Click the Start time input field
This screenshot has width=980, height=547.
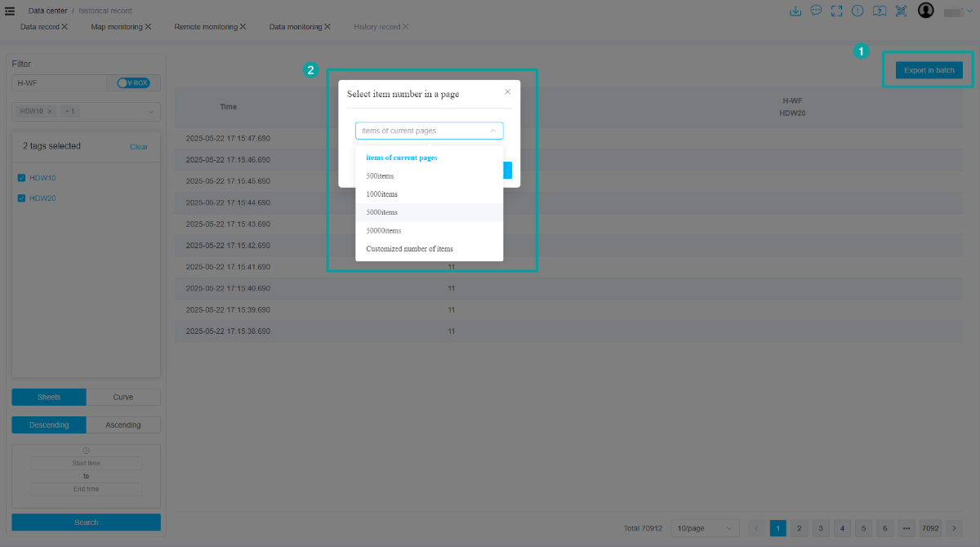[86, 464]
